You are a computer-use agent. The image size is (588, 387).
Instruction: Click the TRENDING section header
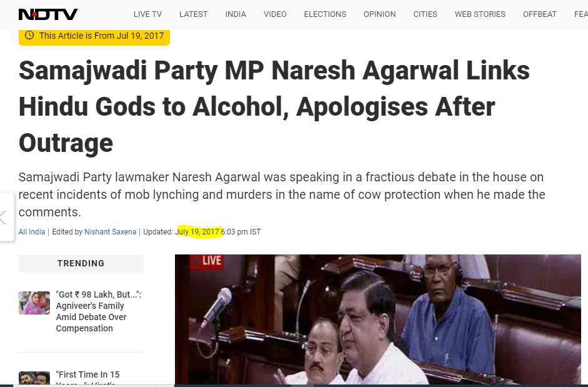tap(81, 263)
